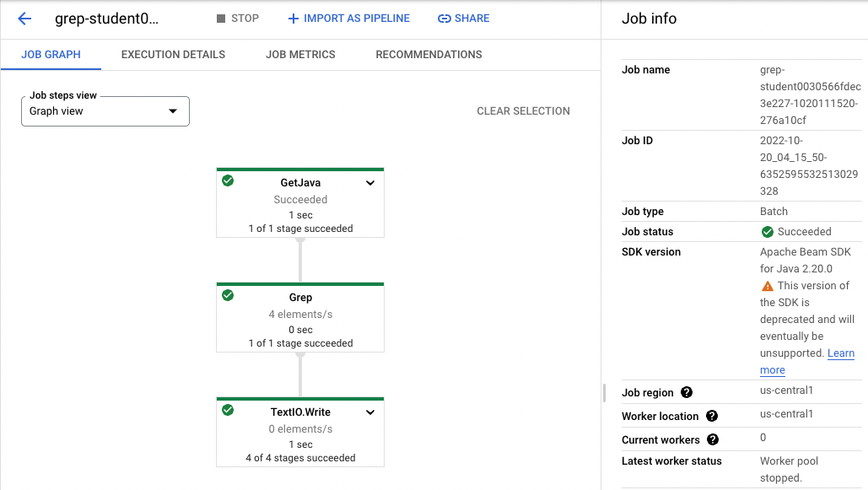Open the Job steps view dropdown

tap(105, 111)
